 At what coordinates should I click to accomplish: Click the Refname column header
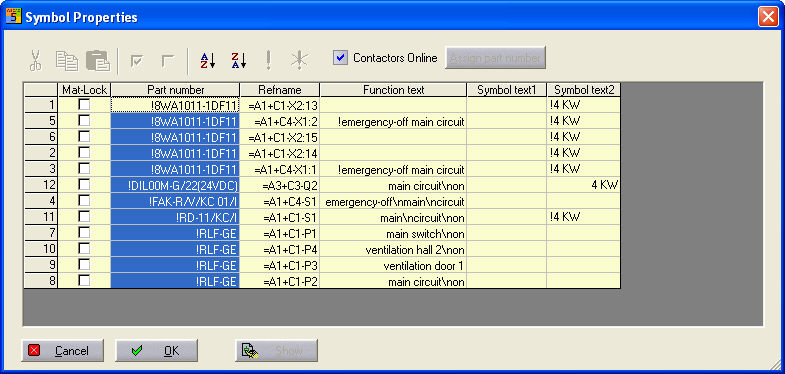tap(280, 90)
